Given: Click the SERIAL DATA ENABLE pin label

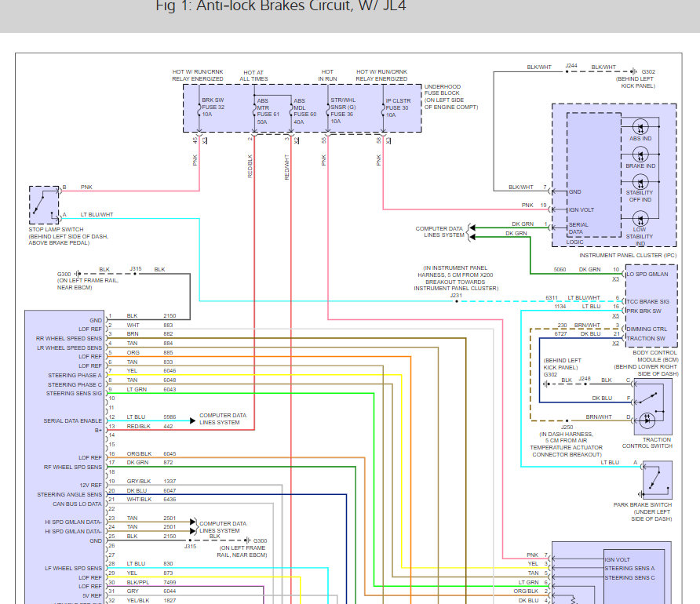Looking at the screenshot, I should click(x=73, y=420).
